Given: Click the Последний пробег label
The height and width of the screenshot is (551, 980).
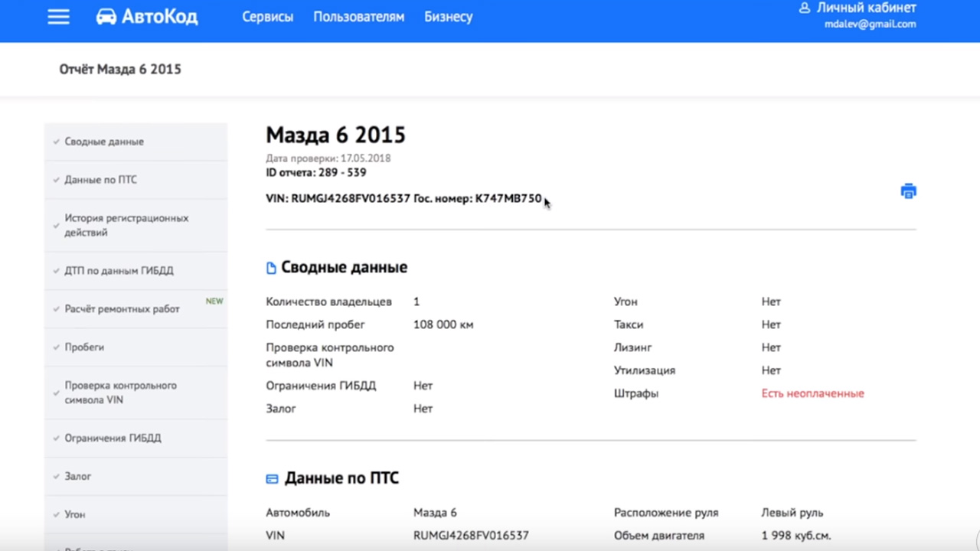Looking at the screenshot, I should pos(315,324).
